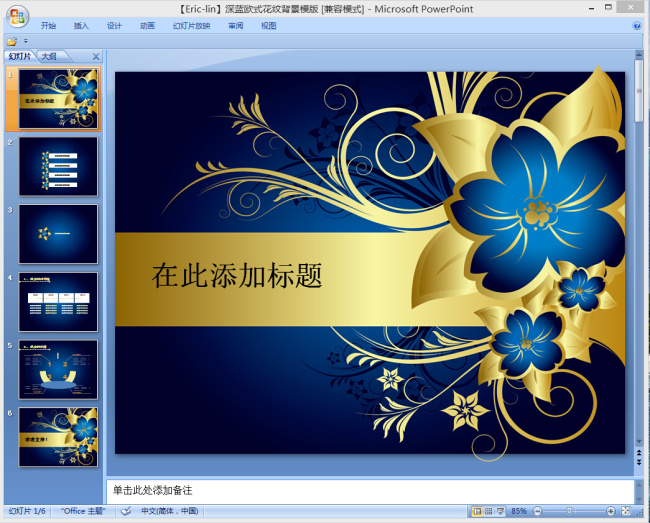Image resolution: width=650 pixels, height=523 pixels.
Task: Open the 审阅 ribbon tab
Action: [235, 26]
